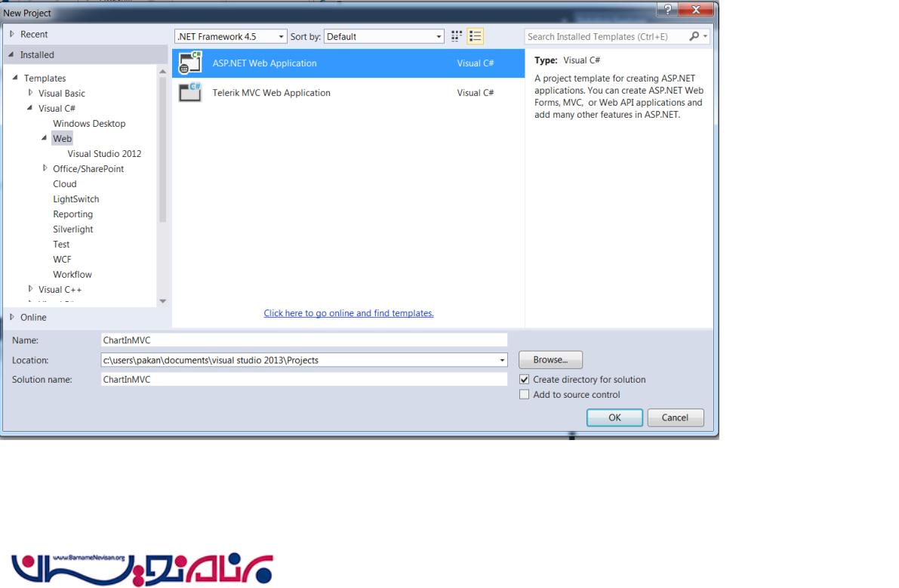Click the project Name input field
The height and width of the screenshot is (588, 899).
[304, 340]
